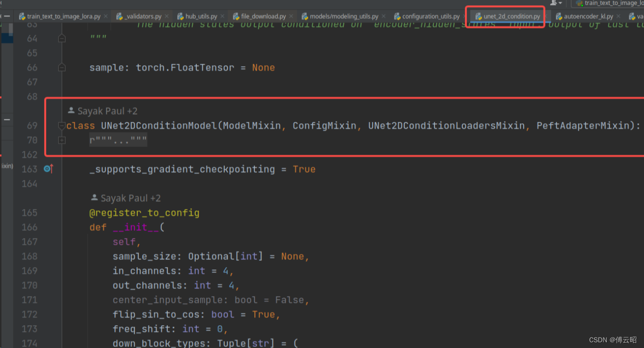Viewport: 644px width, 348px height.
Task: Expand the folded docstring using the plus icon
Action: [61, 140]
